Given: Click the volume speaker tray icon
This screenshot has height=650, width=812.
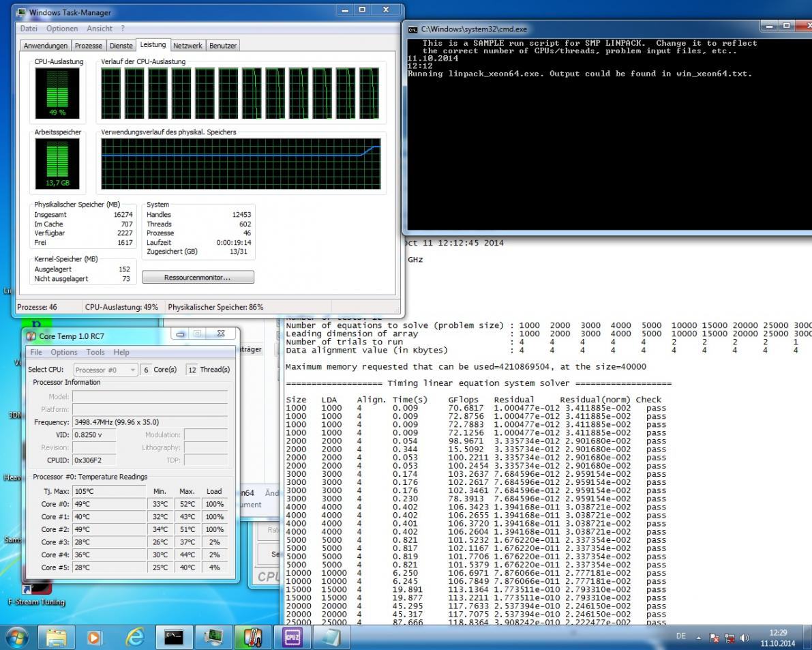Looking at the screenshot, I should (745, 638).
